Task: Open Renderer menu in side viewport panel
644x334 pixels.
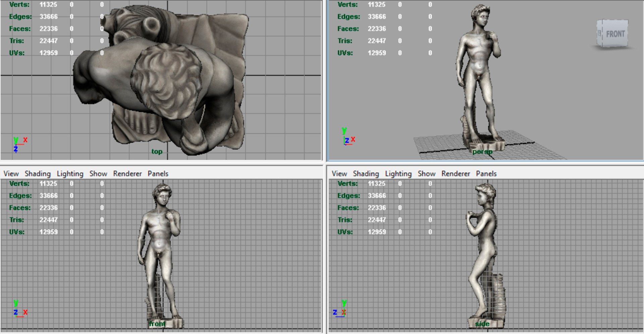Action: [456, 174]
